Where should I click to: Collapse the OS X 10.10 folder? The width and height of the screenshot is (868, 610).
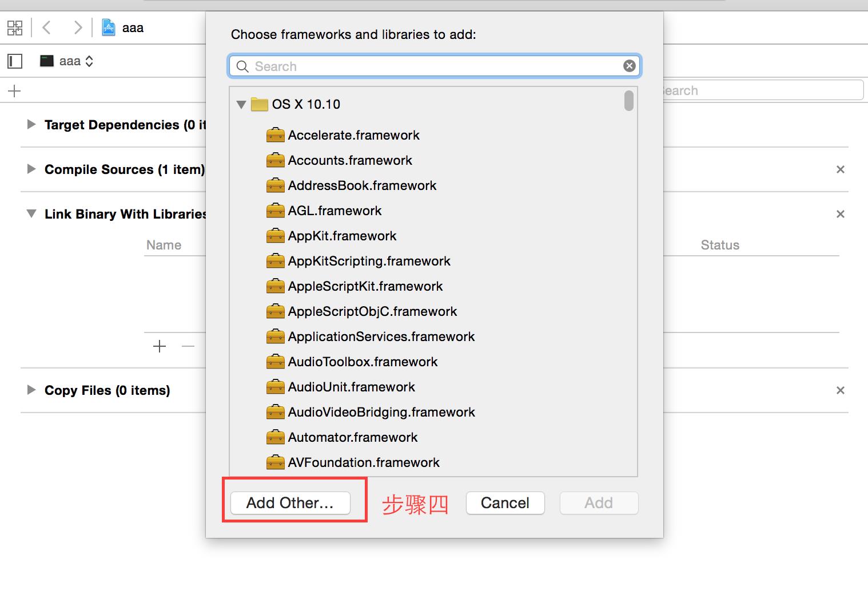(241, 105)
